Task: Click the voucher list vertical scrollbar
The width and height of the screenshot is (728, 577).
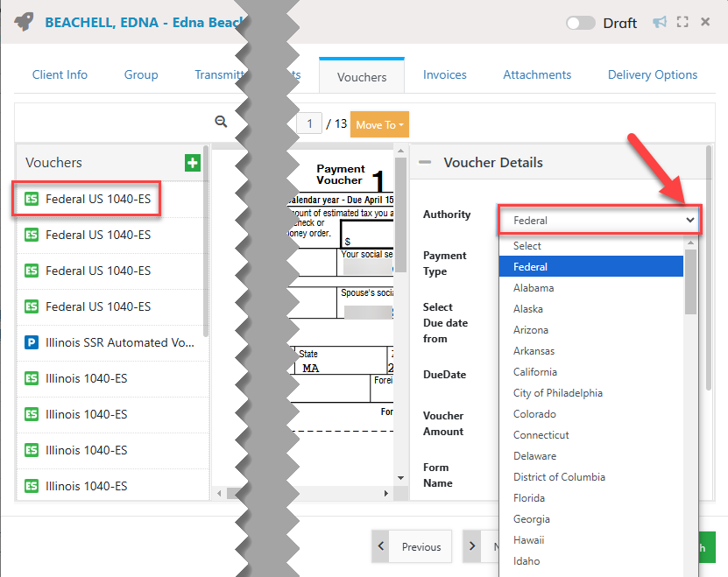Action: [206, 245]
